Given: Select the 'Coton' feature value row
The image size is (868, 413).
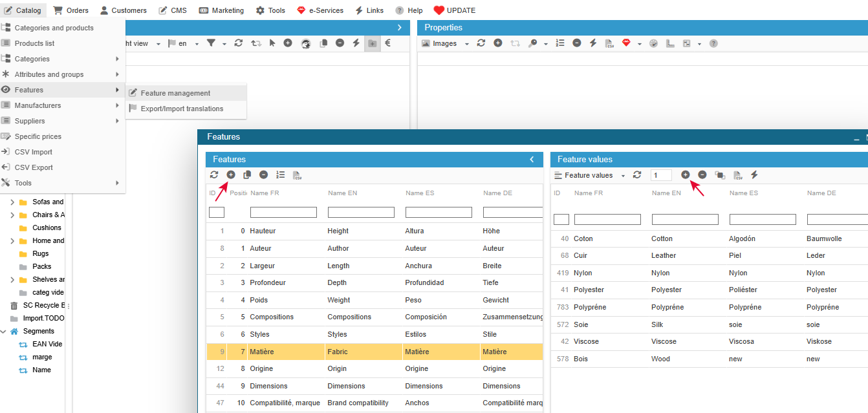Looking at the screenshot, I should coord(710,238).
